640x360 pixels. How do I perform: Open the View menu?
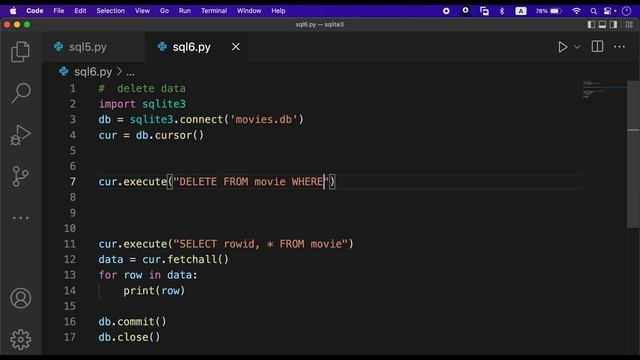142,11
